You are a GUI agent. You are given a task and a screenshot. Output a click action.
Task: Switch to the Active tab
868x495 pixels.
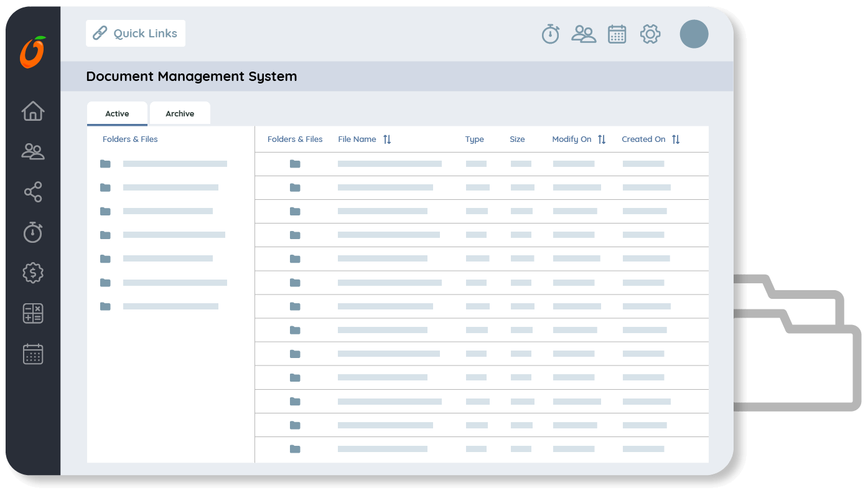pos(117,114)
